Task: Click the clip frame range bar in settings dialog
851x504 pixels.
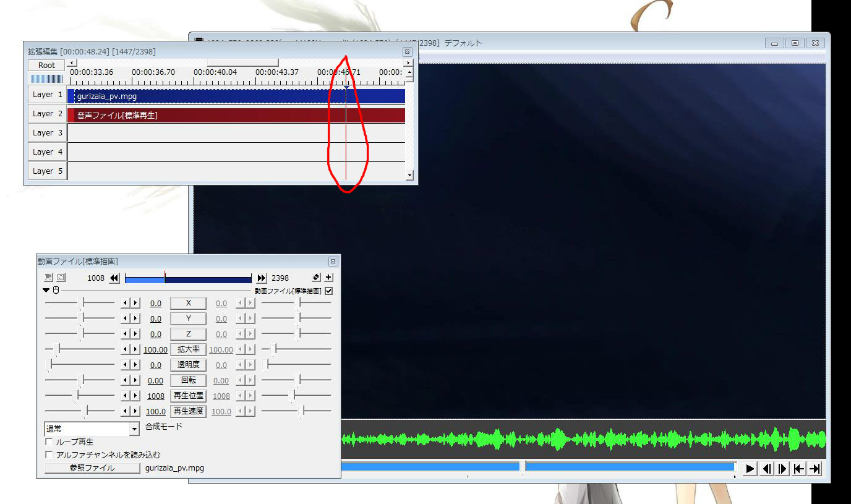Action: [x=188, y=279]
